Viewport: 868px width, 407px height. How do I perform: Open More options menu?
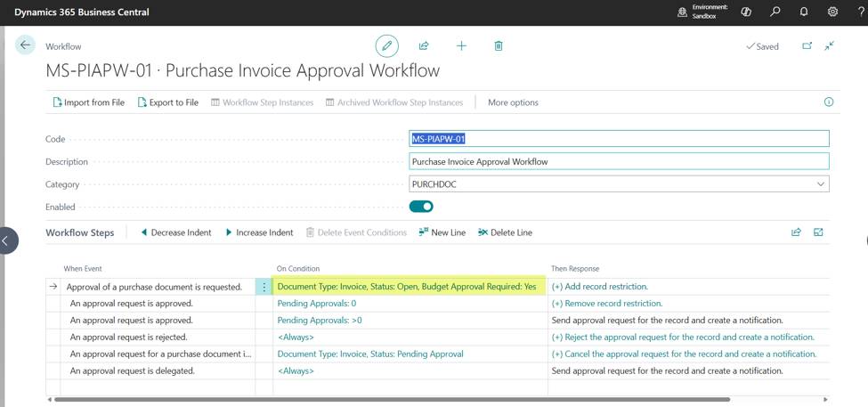click(x=513, y=102)
